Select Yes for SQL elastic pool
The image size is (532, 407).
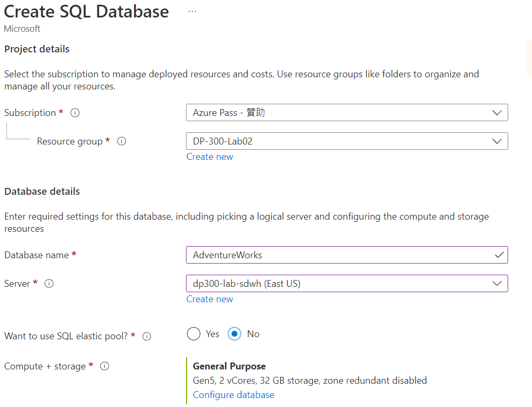(194, 334)
